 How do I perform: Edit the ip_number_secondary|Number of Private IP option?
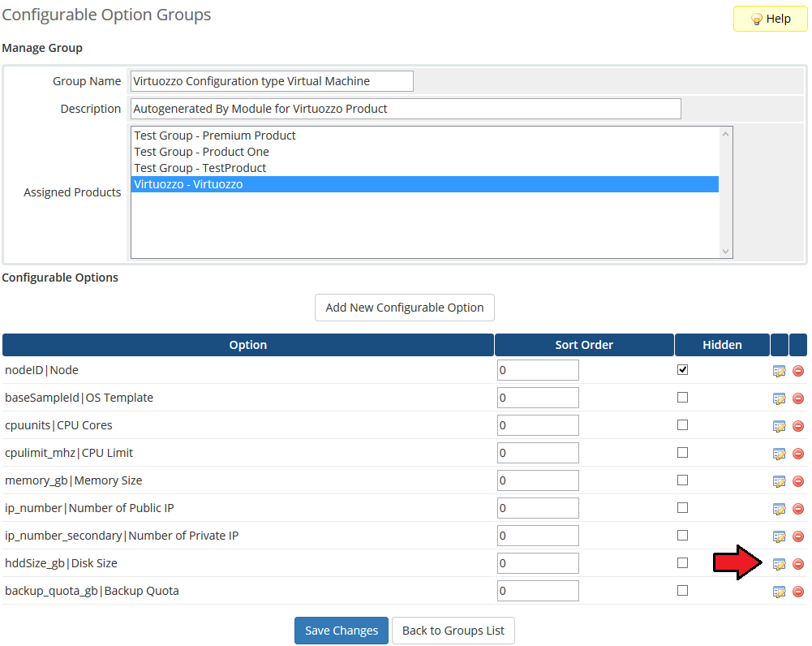(779, 536)
